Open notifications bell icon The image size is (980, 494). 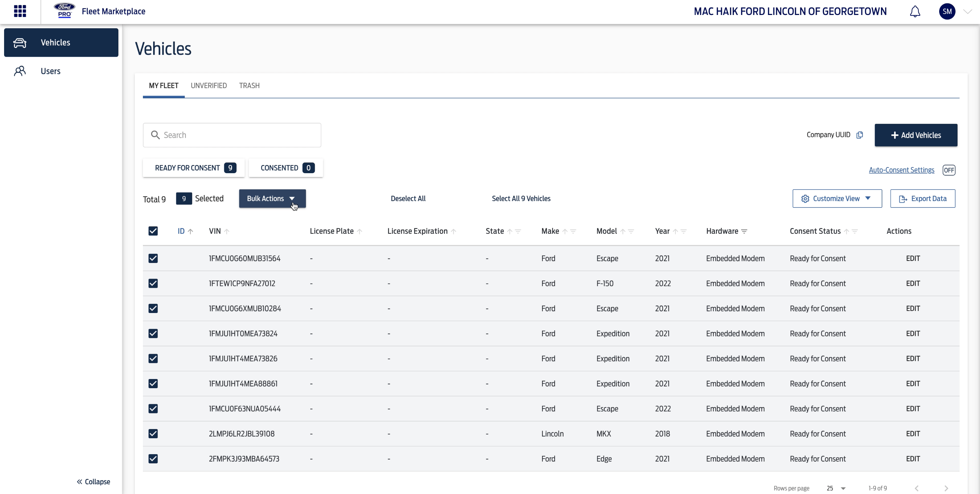915,12
